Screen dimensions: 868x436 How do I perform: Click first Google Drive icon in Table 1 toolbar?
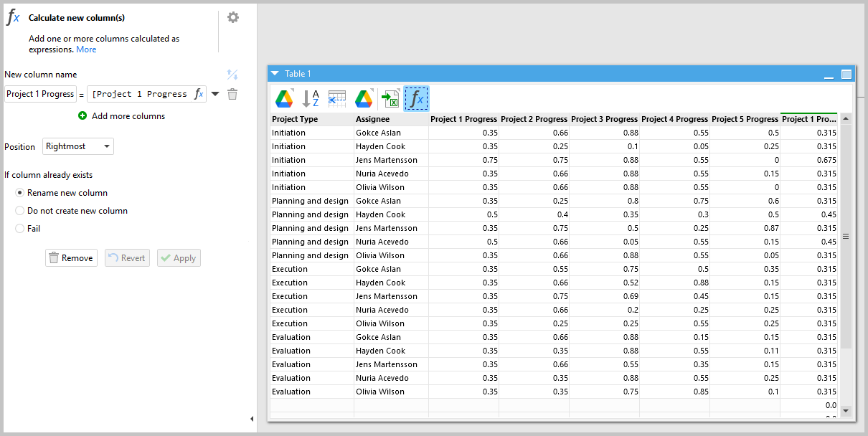(x=285, y=99)
